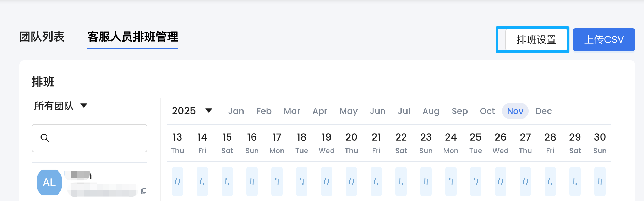Click the search magnifier icon
Screen dimensions: 644x201
coord(45,138)
